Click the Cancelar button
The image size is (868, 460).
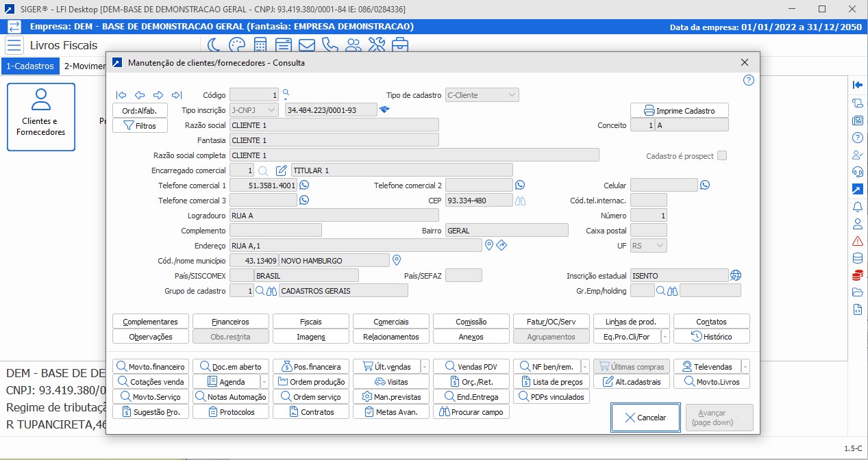(645, 417)
